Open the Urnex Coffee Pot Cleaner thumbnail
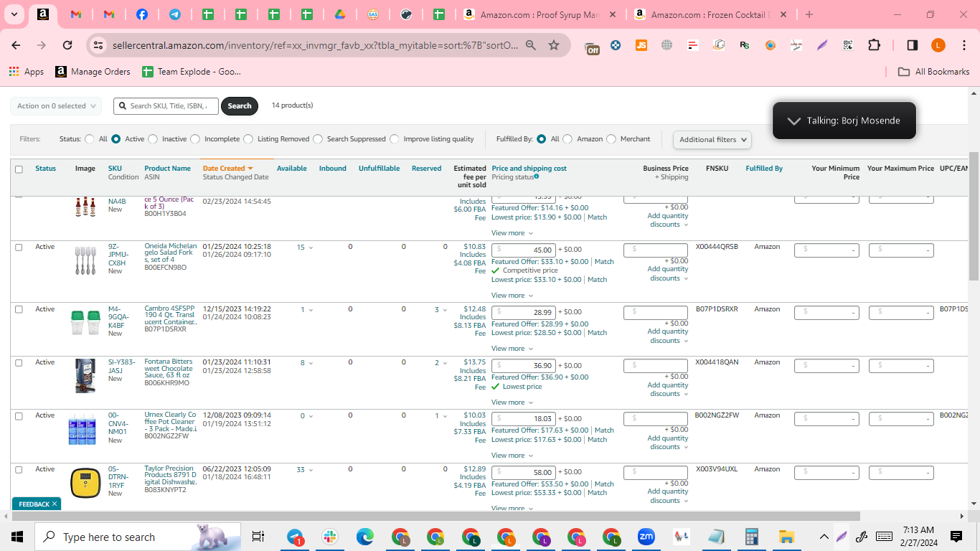This screenshot has height=551, width=980. click(x=82, y=429)
